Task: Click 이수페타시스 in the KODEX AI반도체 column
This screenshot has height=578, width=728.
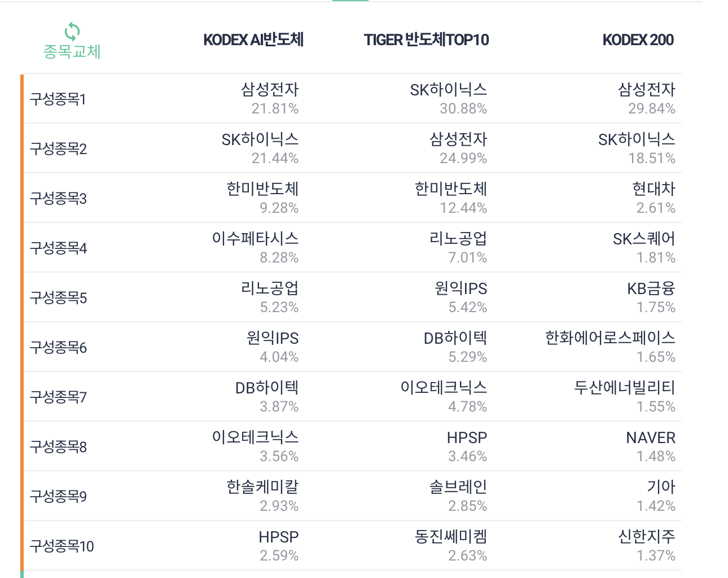Action: (x=255, y=239)
